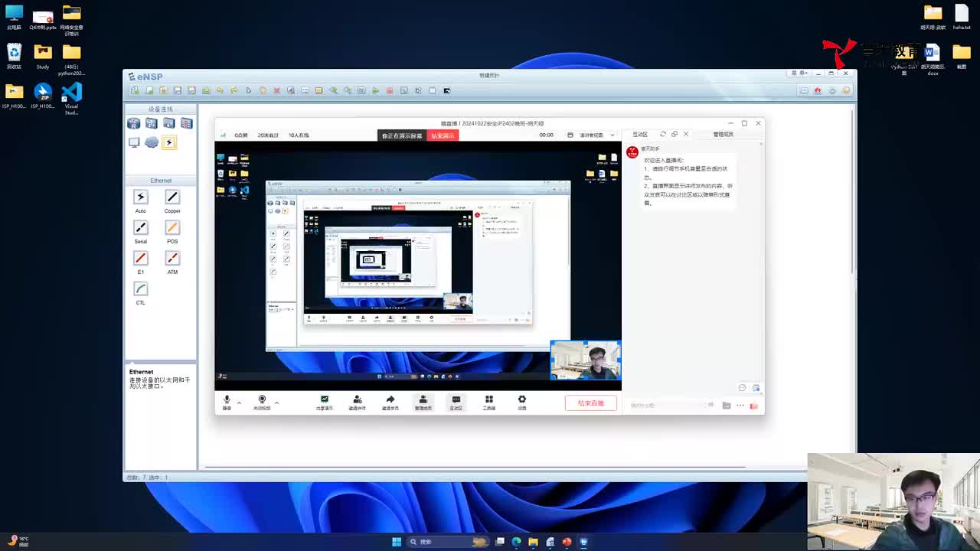Choose the Auto cable type
The width and height of the screenshot is (980, 551).
point(141,197)
